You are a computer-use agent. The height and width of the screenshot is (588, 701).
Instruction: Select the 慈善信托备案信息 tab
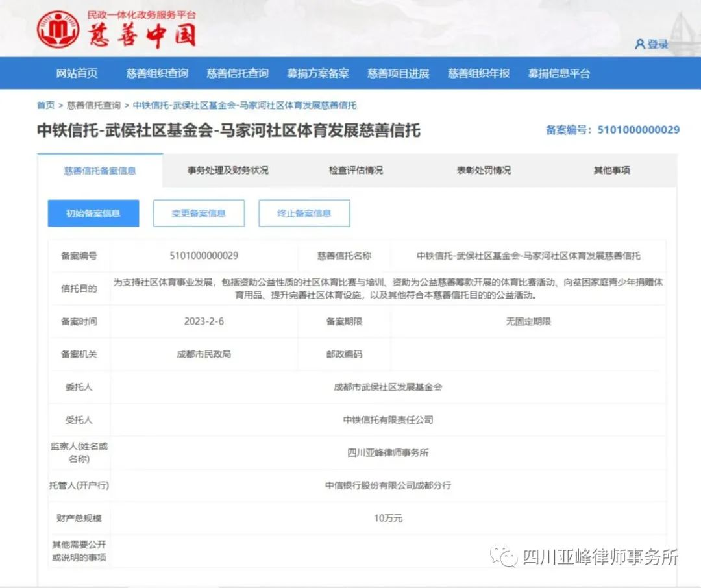(100, 171)
